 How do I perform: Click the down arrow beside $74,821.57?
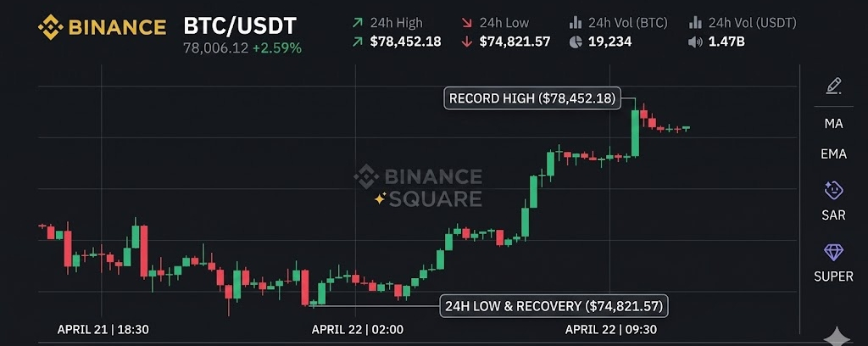click(467, 42)
